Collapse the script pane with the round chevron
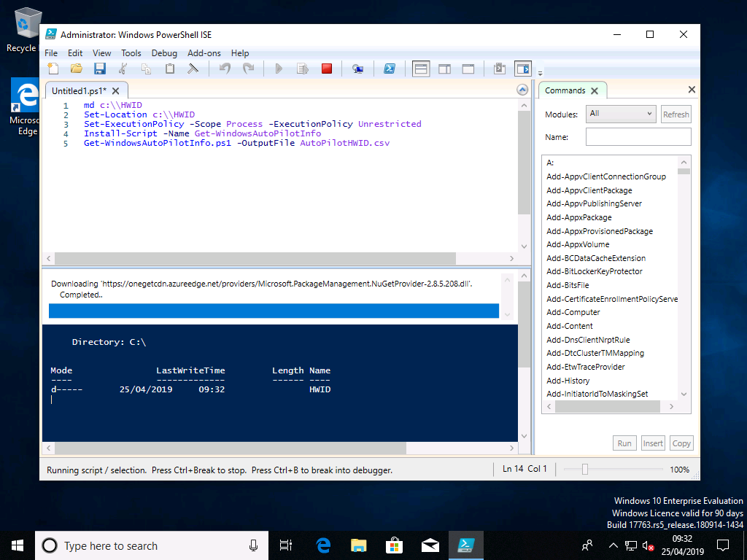 [522, 90]
